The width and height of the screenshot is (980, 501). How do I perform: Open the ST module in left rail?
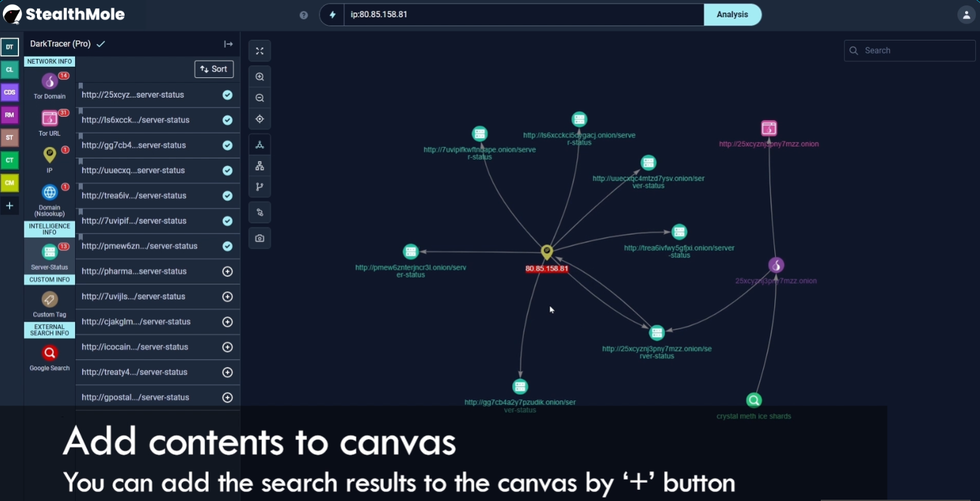pyautogui.click(x=10, y=138)
